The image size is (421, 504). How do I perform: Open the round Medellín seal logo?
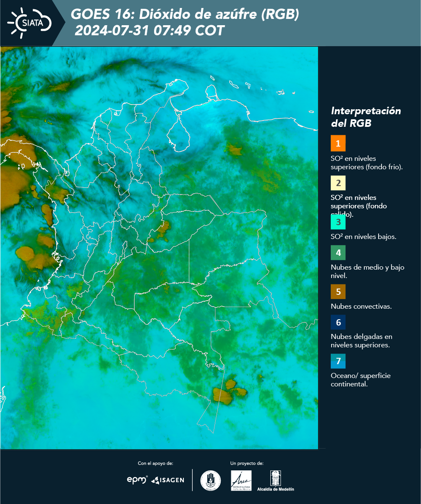click(211, 480)
